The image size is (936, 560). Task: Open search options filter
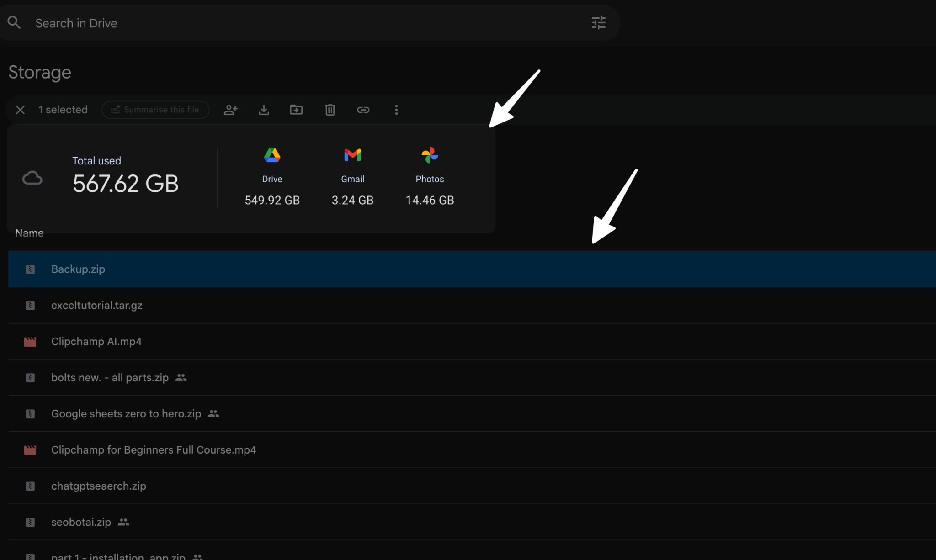point(598,22)
